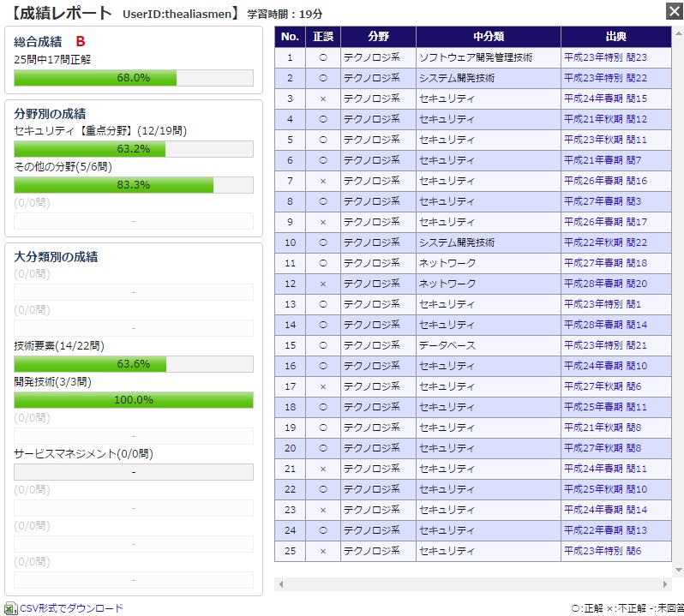The height and width of the screenshot is (616, 684).
Task: Click the No. column header
Action: click(290, 37)
